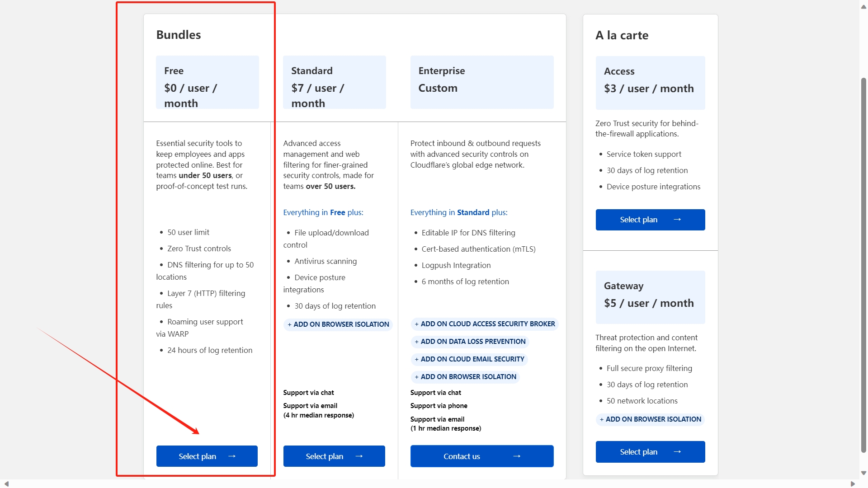Click arrow icon on Free Select plan
Viewport: 868px width, 488px height.
tap(232, 456)
